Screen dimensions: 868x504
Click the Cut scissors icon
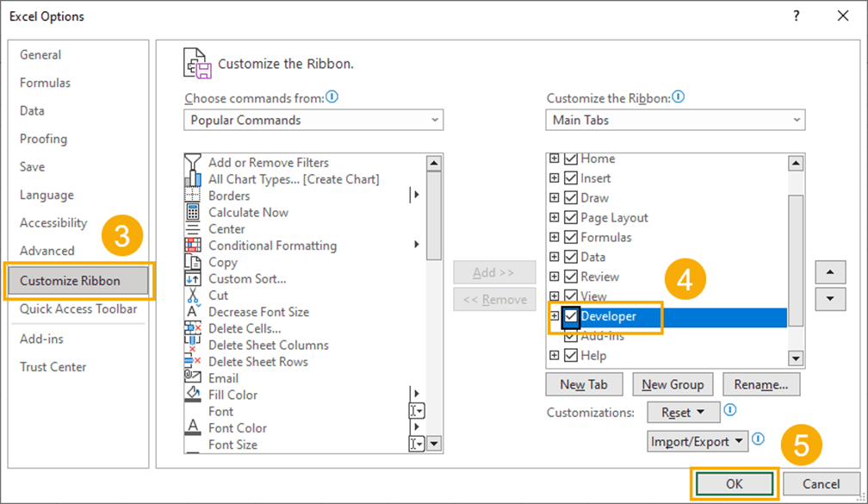(x=193, y=296)
